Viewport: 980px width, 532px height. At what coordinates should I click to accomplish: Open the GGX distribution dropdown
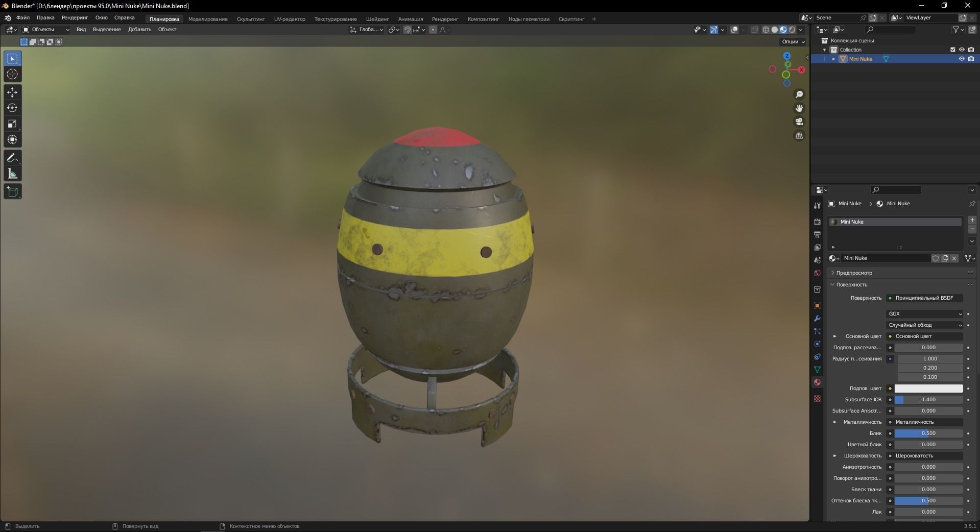coord(925,314)
